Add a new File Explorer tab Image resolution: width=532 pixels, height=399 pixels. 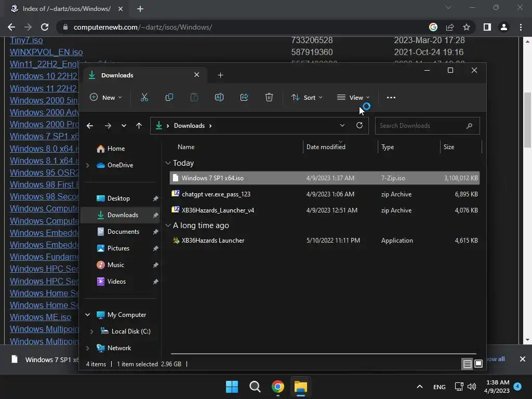click(x=220, y=75)
